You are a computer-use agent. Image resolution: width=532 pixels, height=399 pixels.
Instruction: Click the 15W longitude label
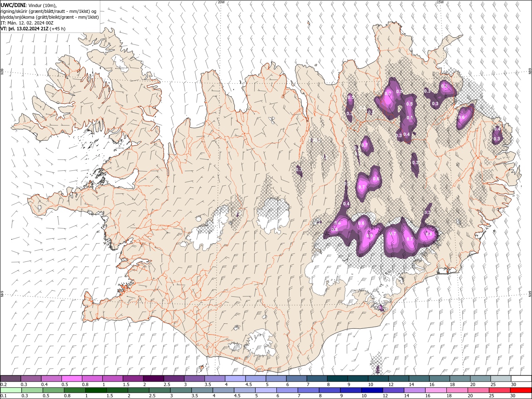coord(440,2)
